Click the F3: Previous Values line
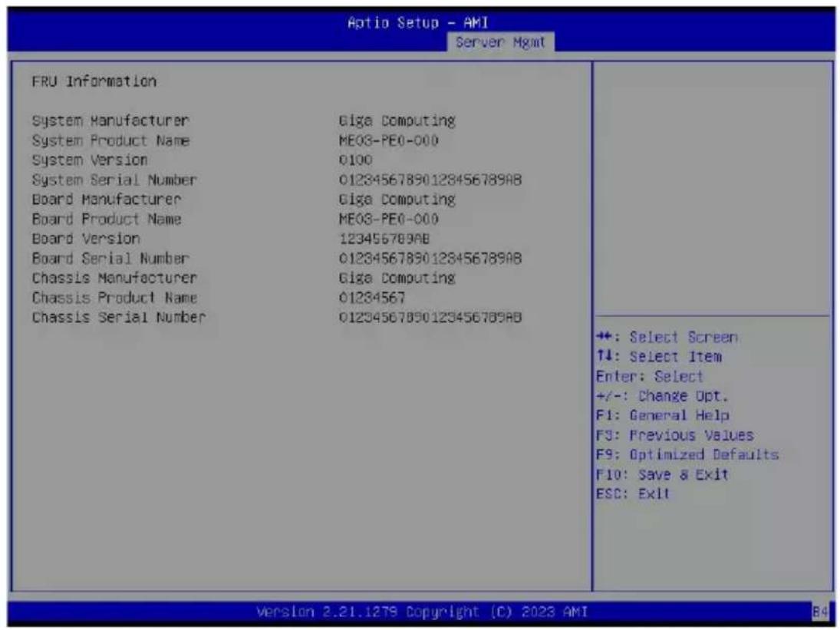This screenshot has height=630, width=840. 675,435
